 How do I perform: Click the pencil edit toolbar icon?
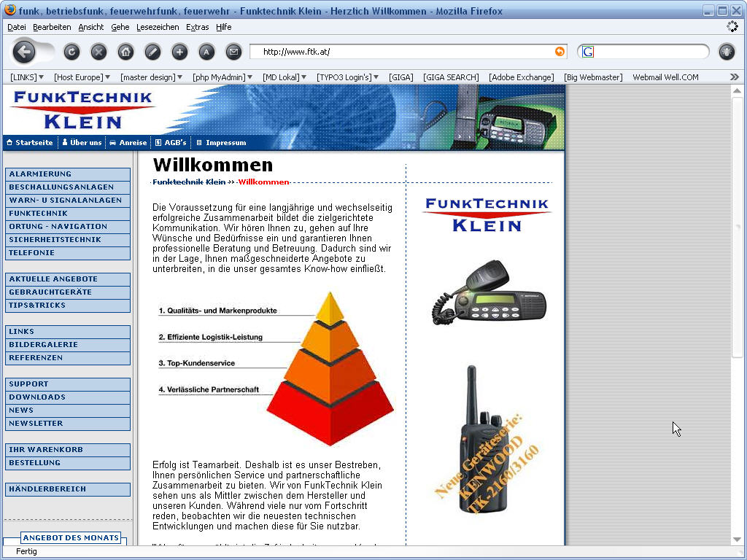[x=152, y=52]
